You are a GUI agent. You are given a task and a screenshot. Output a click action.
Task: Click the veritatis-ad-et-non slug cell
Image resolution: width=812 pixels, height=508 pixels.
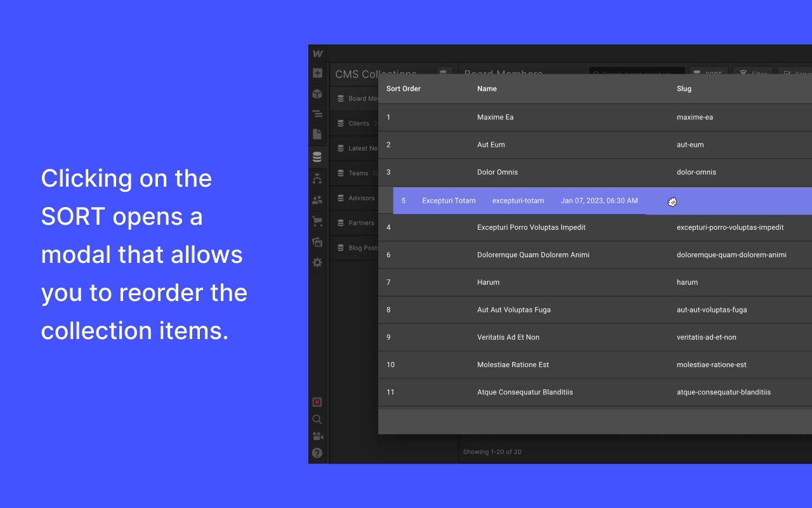(707, 337)
